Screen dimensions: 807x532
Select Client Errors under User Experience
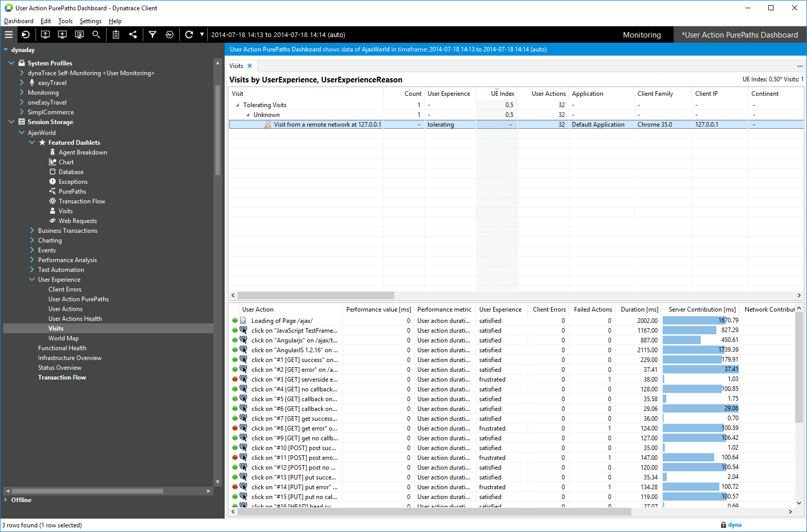(x=65, y=289)
